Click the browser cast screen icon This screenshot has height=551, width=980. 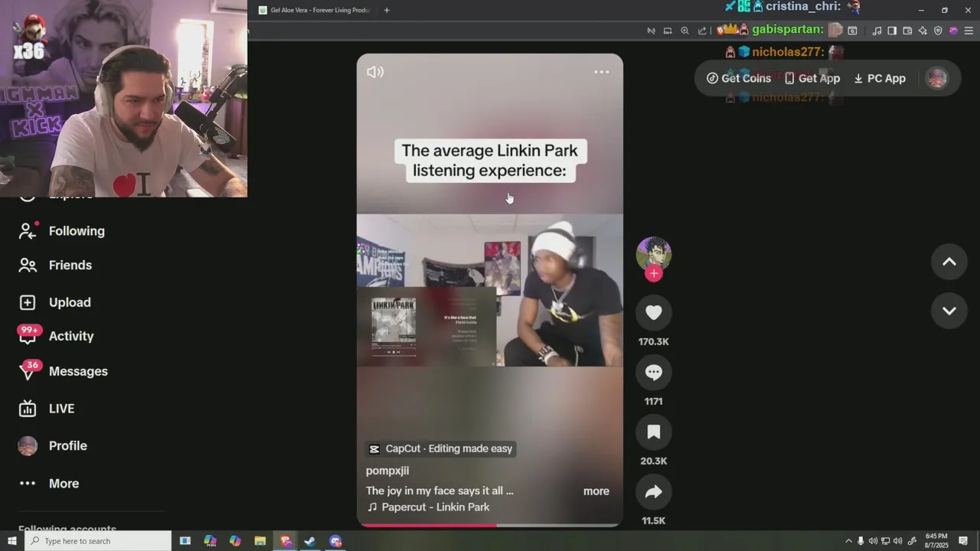pos(668,31)
